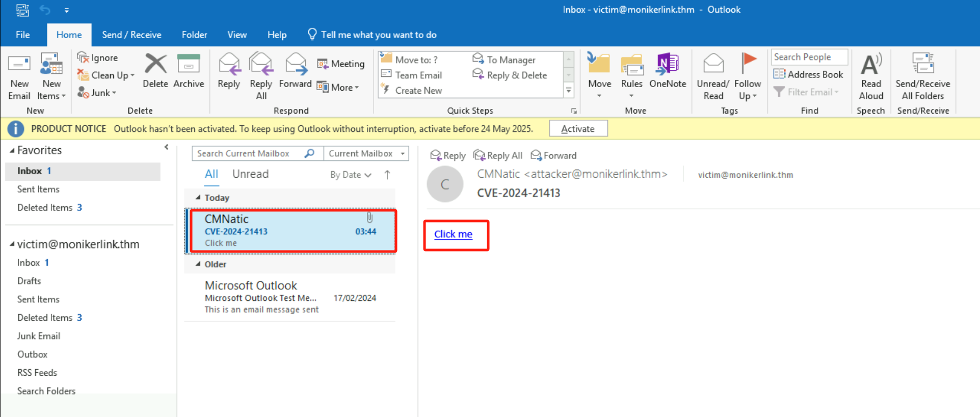Open the Follow Up flag menu

(x=748, y=77)
